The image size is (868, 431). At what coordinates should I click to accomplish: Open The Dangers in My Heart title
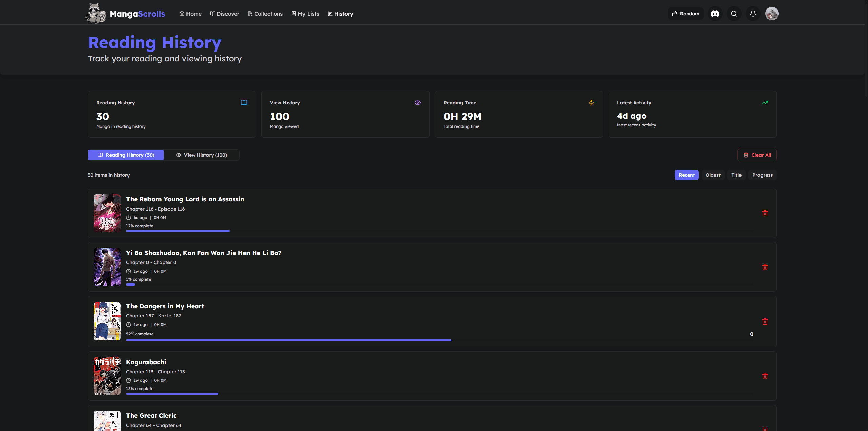click(165, 306)
